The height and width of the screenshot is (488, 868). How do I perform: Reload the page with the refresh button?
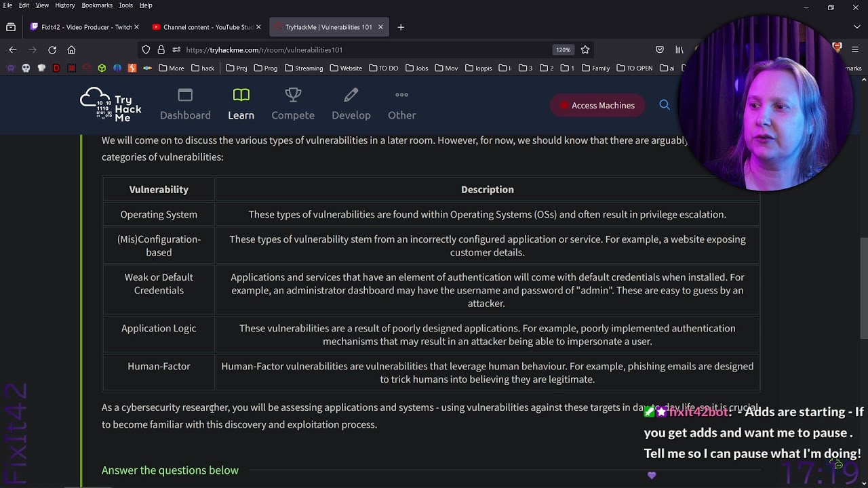click(52, 49)
